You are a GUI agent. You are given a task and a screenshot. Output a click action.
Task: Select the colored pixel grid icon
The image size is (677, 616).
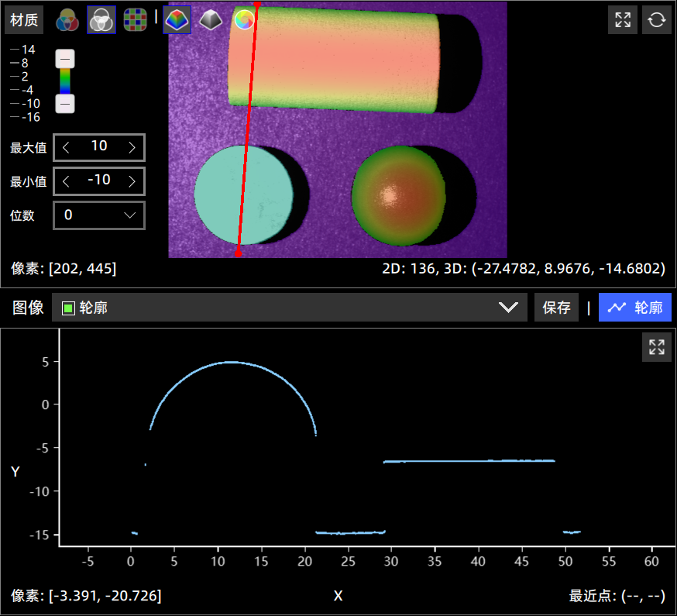135,20
